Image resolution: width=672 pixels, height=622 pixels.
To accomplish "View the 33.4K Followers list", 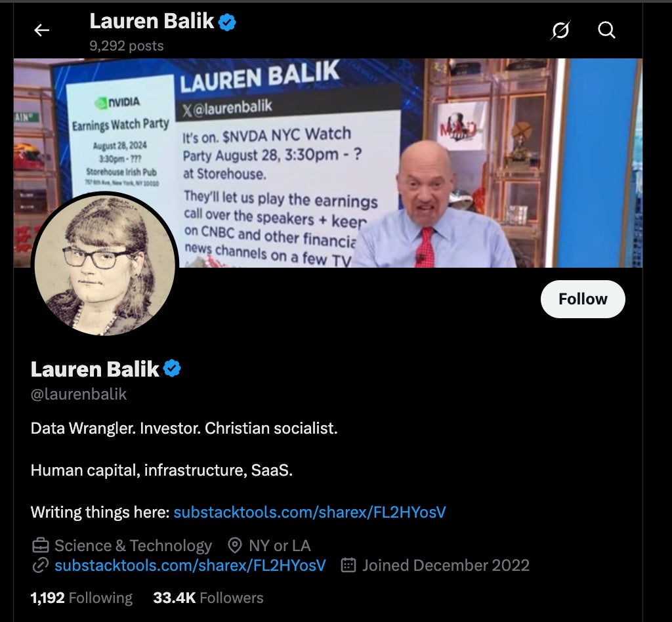I will tap(208, 598).
